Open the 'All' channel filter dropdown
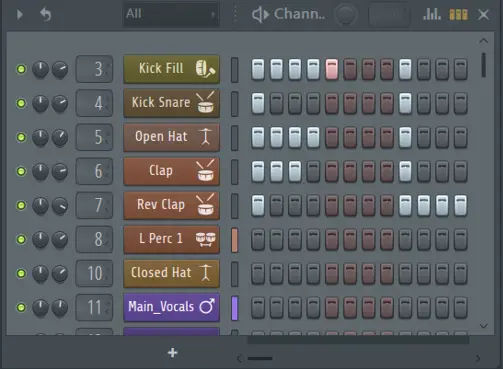The height and width of the screenshot is (369, 503). (x=171, y=14)
